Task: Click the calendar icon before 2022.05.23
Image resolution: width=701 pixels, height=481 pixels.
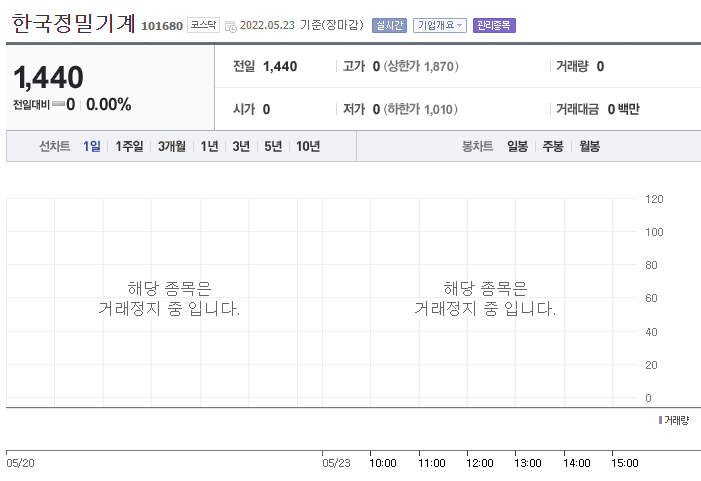Action: pos(231,27)
